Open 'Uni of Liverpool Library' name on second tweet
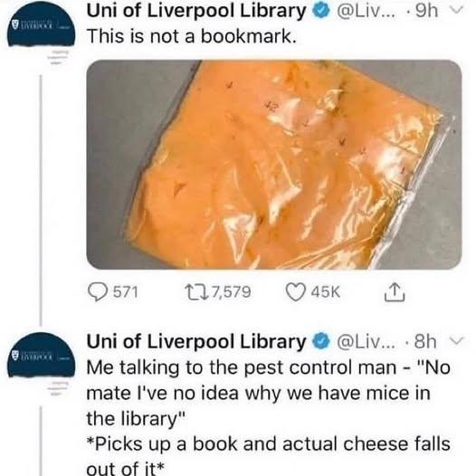The image size is (476, 476). click(x=196, y=341)
